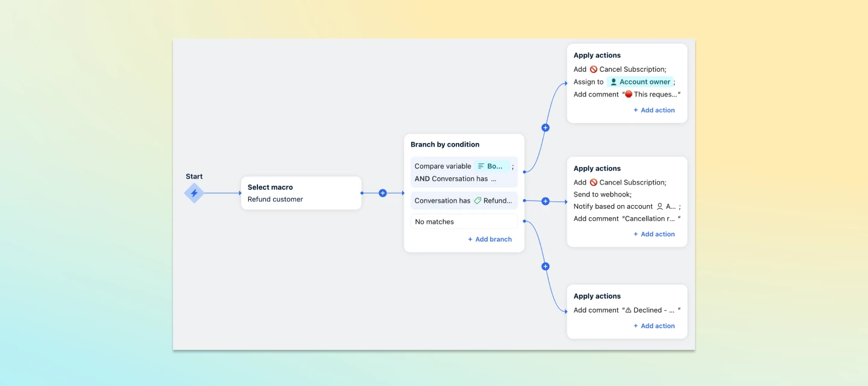868x386 pixels.
Task: Click the Add comment Declined action text
Action: coord(627,310)
